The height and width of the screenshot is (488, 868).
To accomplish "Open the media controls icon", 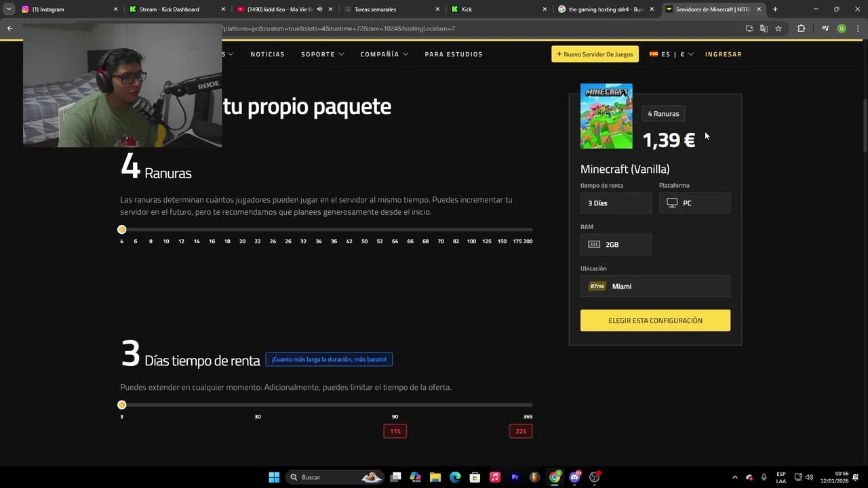I will (825, 28).
